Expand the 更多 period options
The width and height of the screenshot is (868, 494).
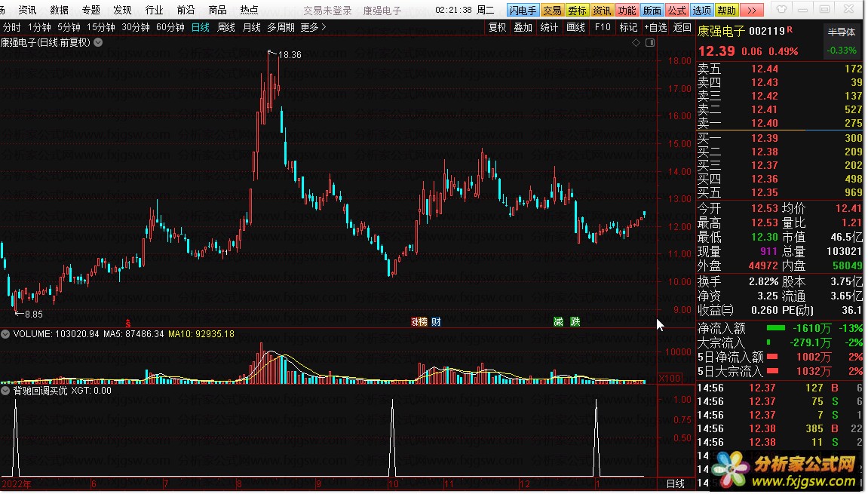[313, 27]
